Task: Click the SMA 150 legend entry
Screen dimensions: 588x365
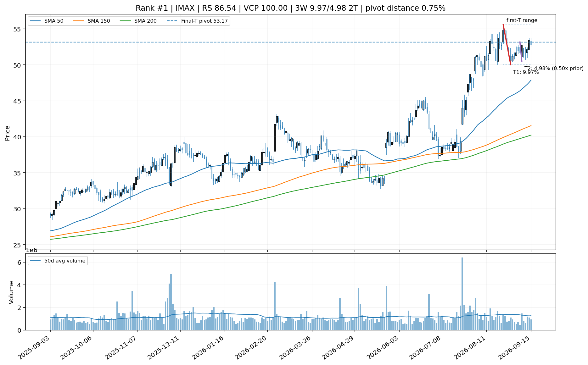Action: (x=92, y=21)
